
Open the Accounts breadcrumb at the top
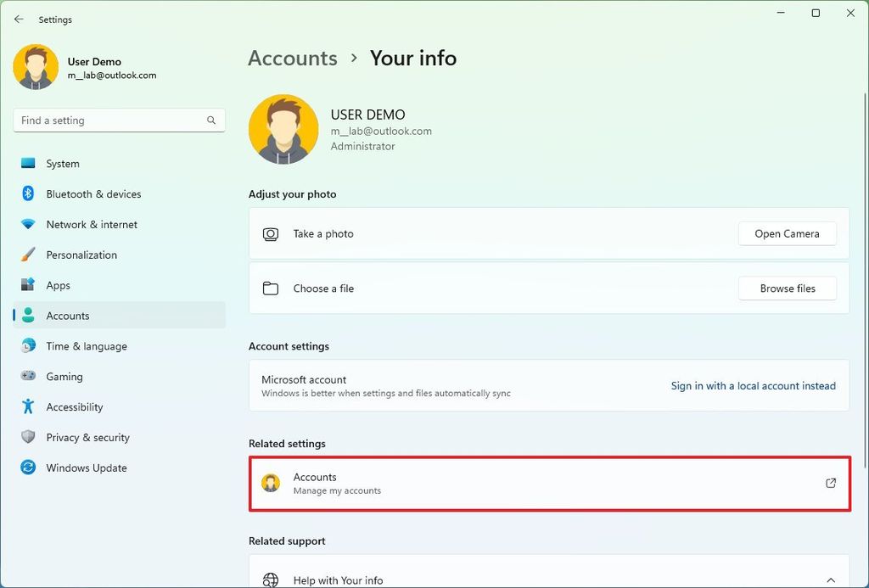[x=292, y=58]
